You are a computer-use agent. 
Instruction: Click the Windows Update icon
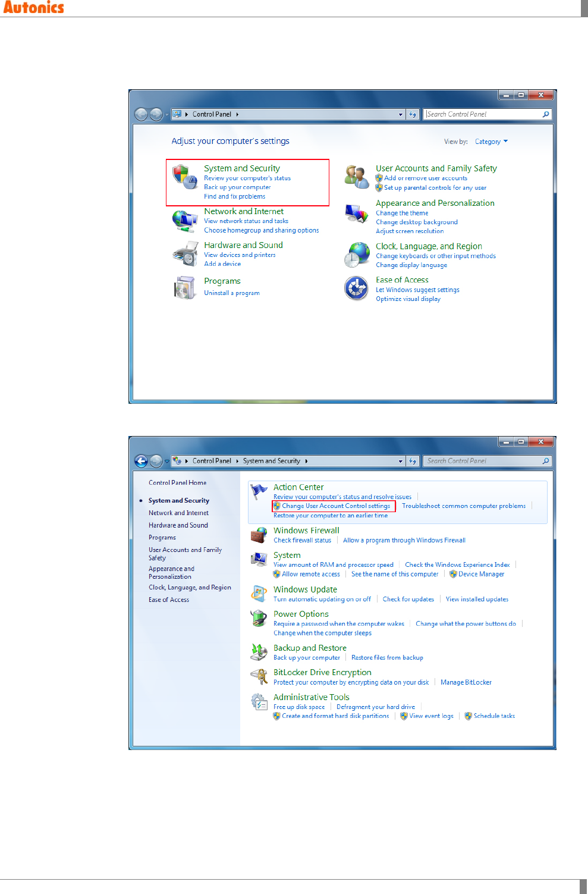tap(259, 594)
